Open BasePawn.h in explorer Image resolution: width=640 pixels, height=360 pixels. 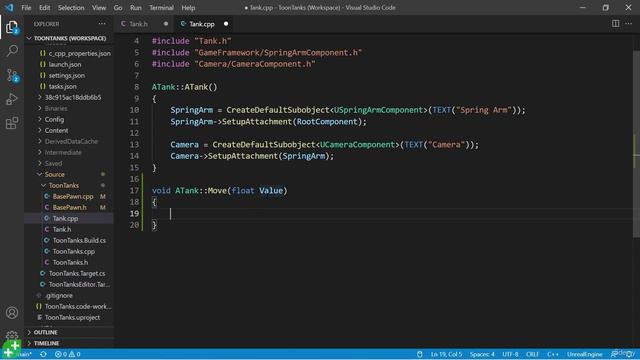point(69,208)
